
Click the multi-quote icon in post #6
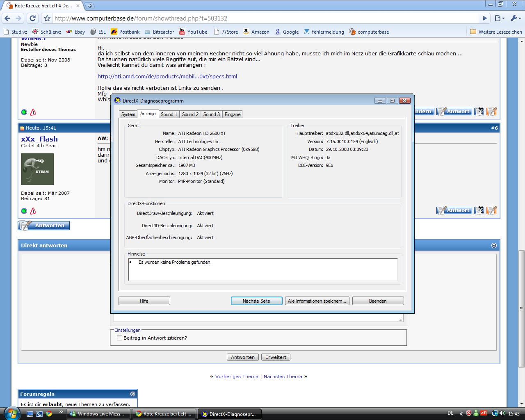click(x=479, y=210)
